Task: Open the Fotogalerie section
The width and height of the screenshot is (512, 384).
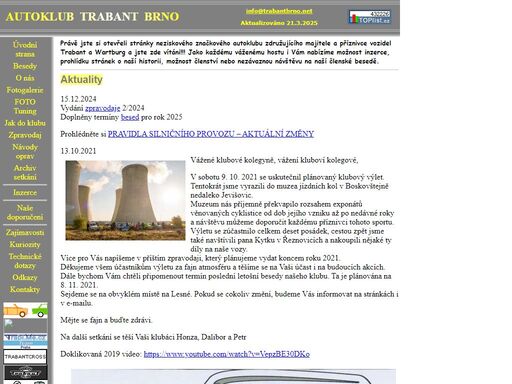Action: click(x=25, y=90)
